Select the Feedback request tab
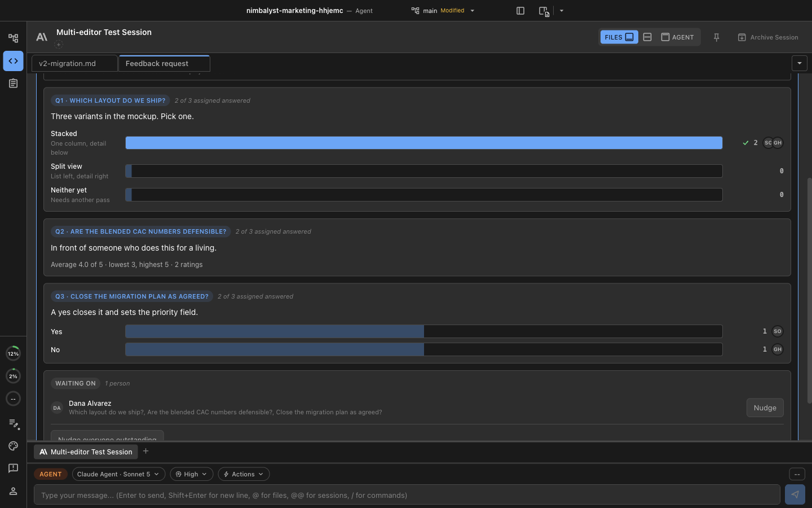 click(164, 63)
